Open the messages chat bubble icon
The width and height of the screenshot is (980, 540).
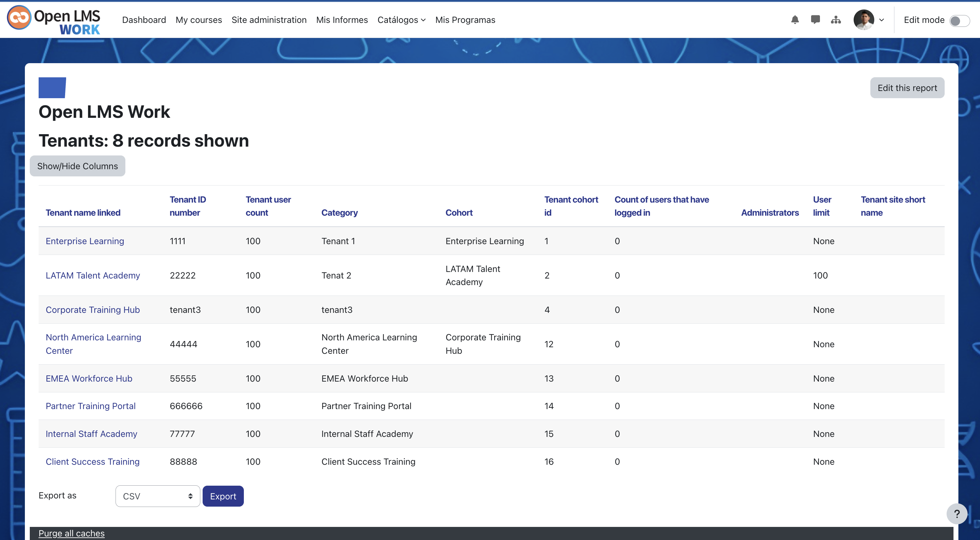tap(815, 20)
